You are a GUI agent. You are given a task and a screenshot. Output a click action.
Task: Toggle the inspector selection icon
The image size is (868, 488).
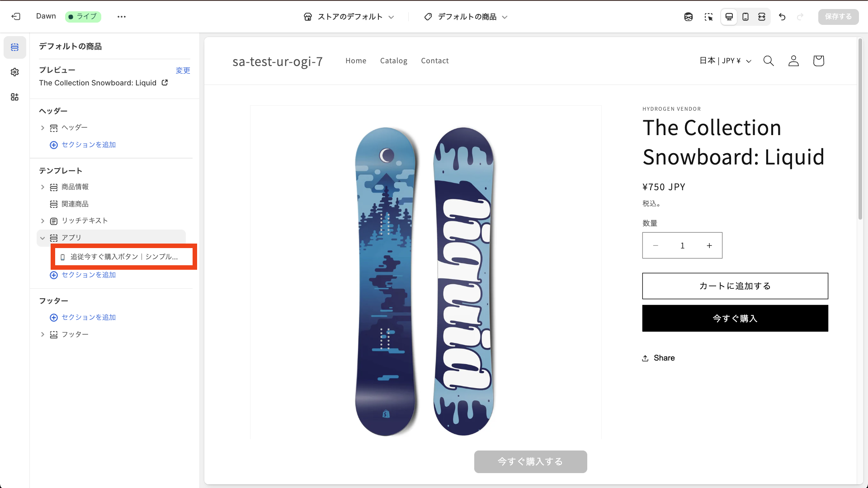[x=708, y=17]
